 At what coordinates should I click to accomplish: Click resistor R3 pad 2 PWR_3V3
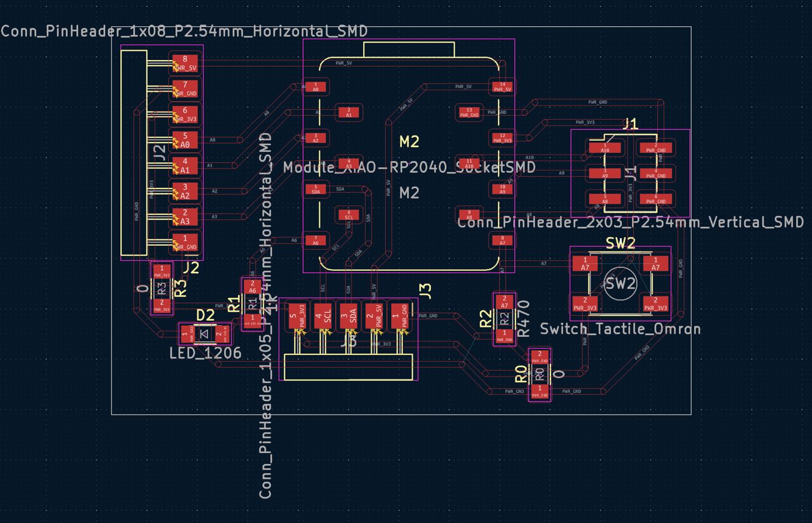click(x=162, y=305)
